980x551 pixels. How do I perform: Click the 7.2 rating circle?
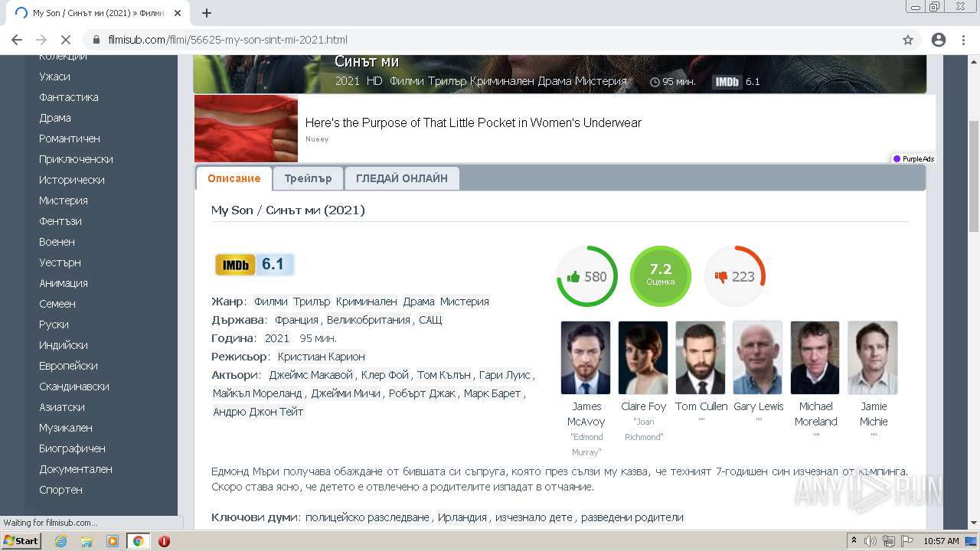(x=661, y=276)
